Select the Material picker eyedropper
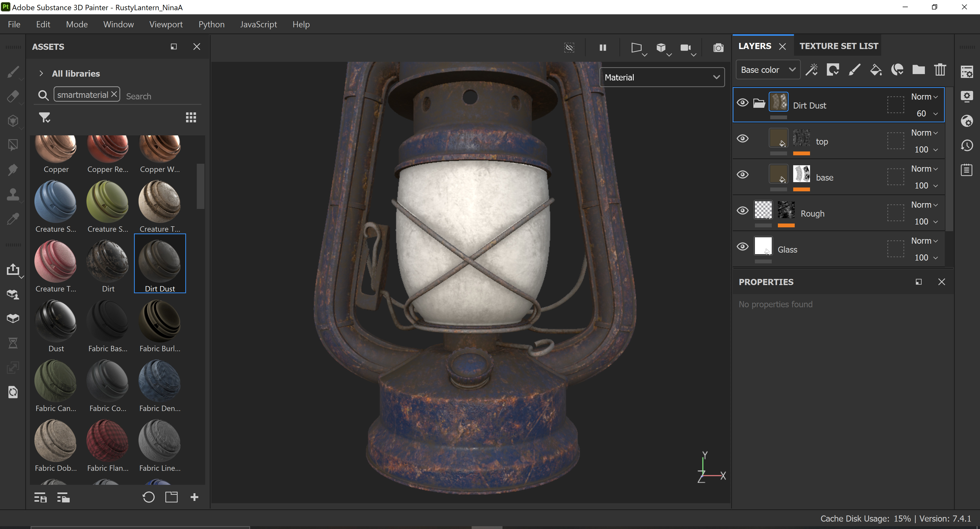This screenshot has width=980, height=529. [x=13, y=219]
